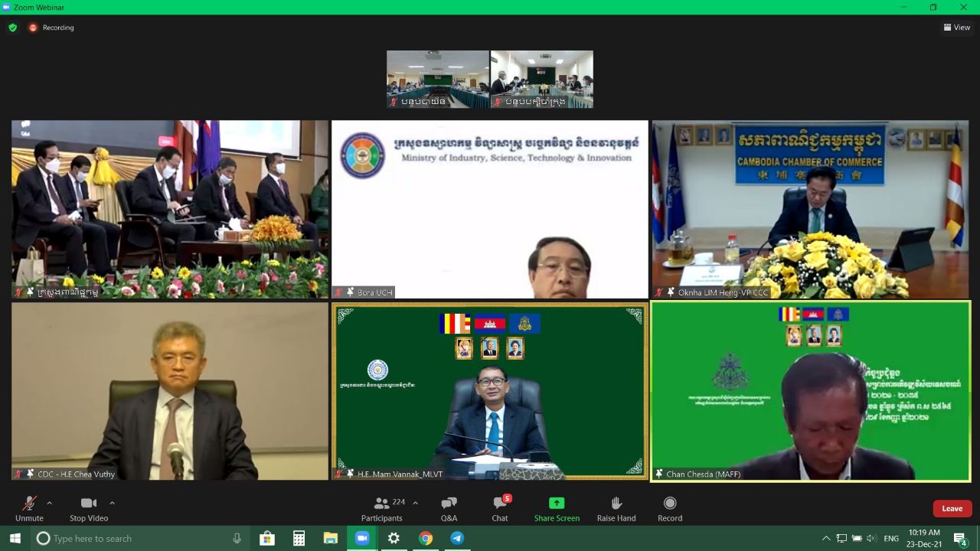980x551 pixels.
Task: Click the volume icon in the system tray
Action: (x=871, y=539)
